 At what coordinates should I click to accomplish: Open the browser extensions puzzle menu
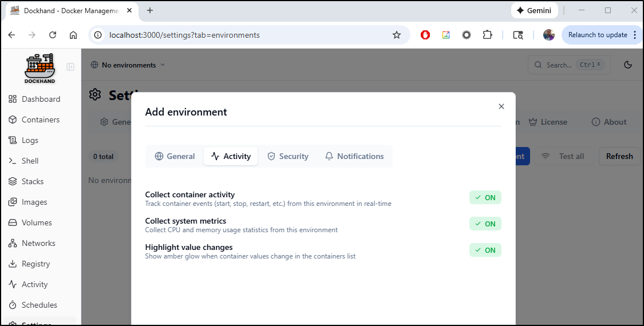point(487,35)
